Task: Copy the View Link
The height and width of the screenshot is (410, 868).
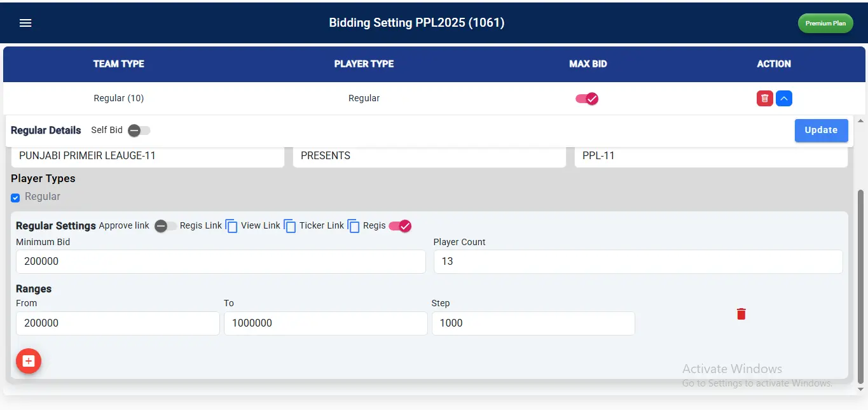Action: 289,226
